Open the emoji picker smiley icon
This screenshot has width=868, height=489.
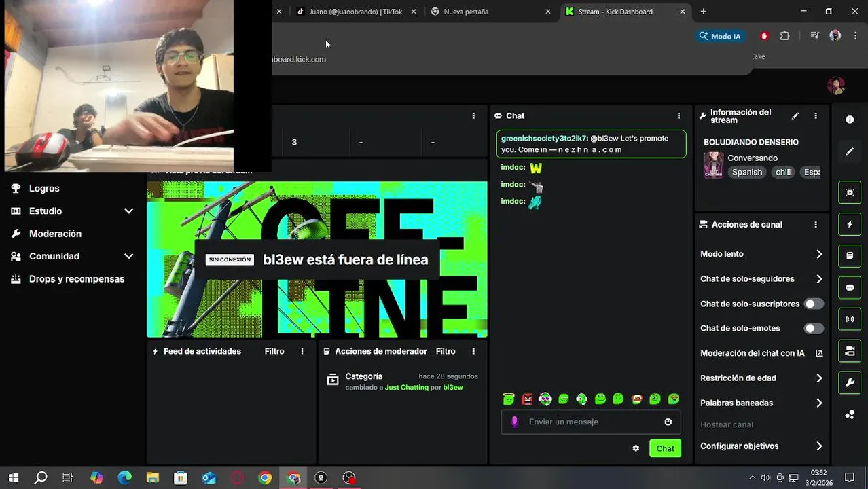[668, 422]
